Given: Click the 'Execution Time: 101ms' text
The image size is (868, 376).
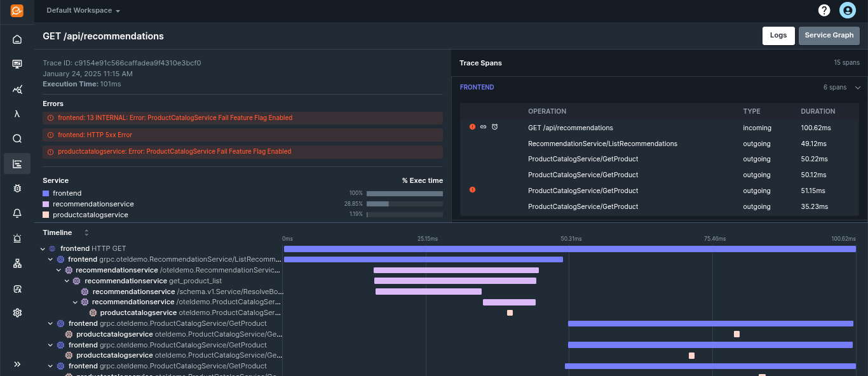Looking at the screenshot, I should [x=82, y=84].
